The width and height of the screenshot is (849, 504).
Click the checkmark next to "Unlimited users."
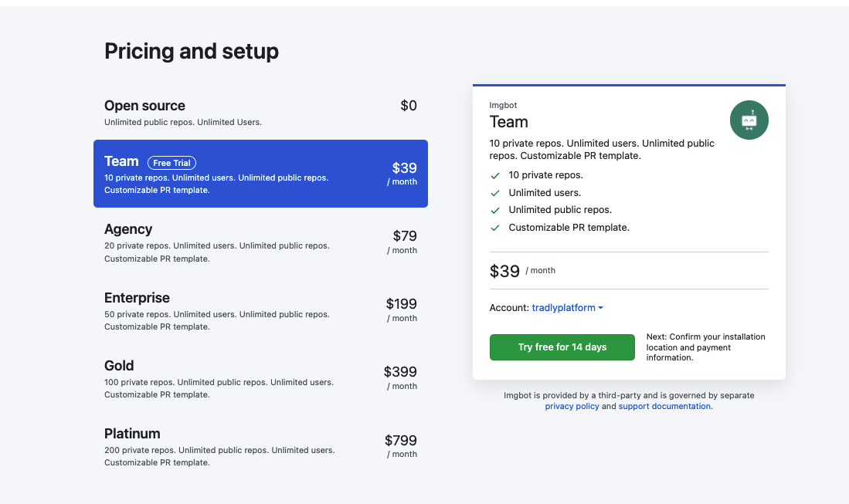click(x=495, y=193)
